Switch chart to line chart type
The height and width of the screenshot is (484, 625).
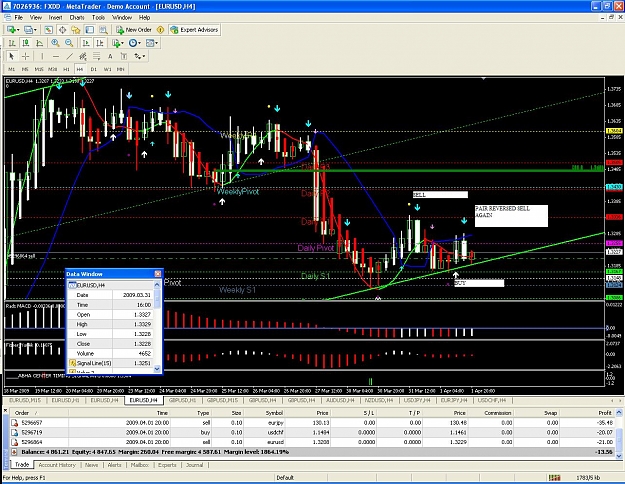point(39,43)
